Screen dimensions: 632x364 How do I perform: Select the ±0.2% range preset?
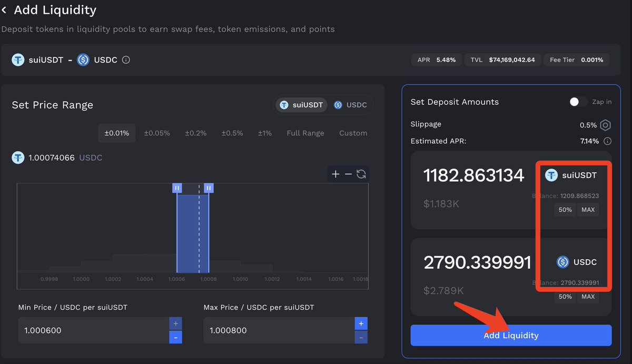(196, 133)
